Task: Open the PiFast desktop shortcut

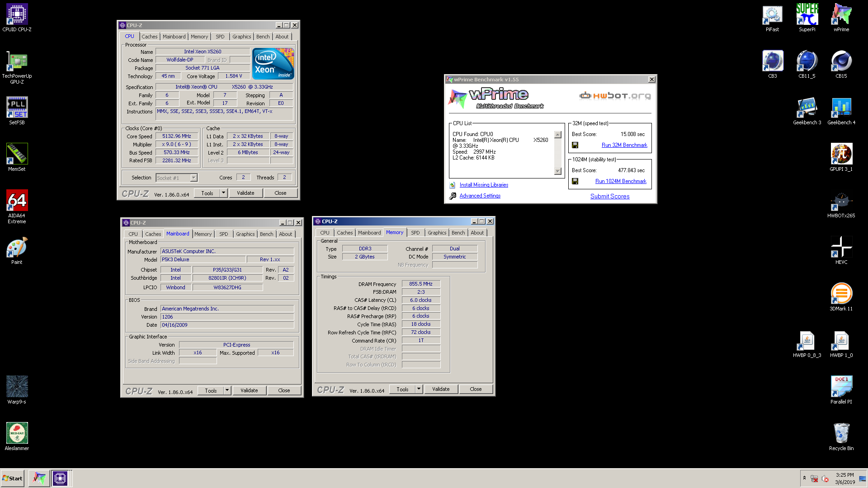Action: coord(772,18)
